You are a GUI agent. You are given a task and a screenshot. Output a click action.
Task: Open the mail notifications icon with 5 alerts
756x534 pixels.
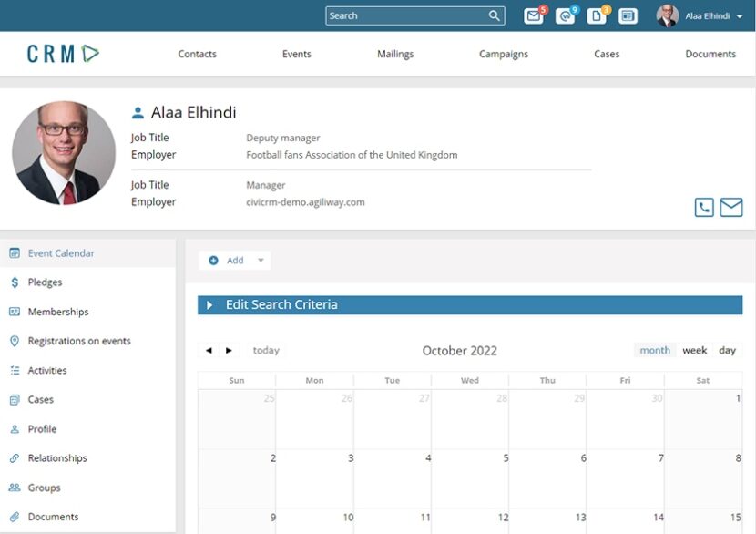[532, 15]
